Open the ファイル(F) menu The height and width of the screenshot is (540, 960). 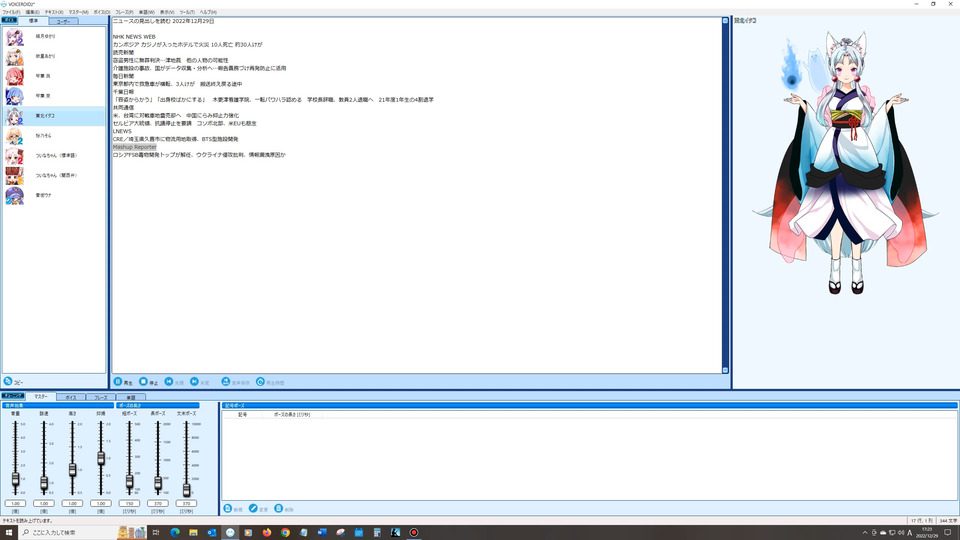(x=11, y=12)
